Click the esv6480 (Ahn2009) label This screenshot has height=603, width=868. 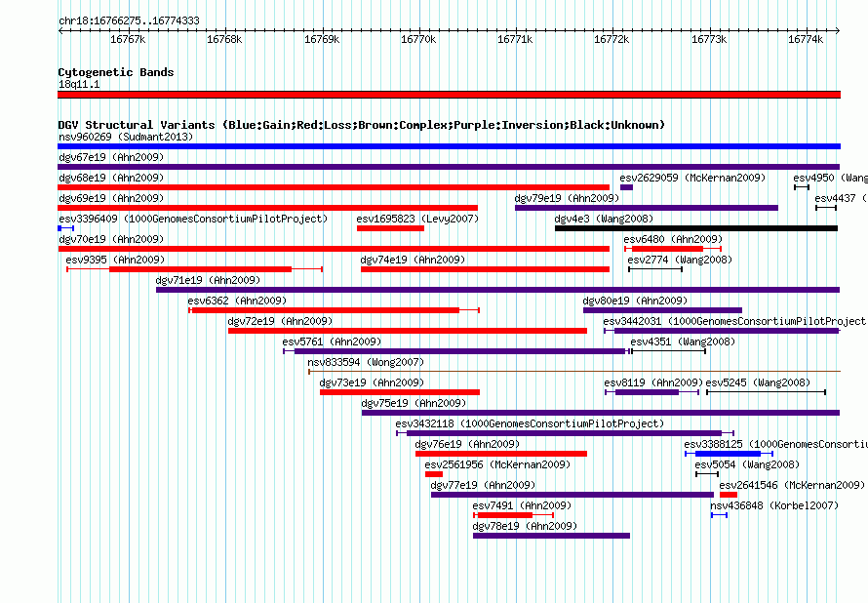tap(673, 239)
